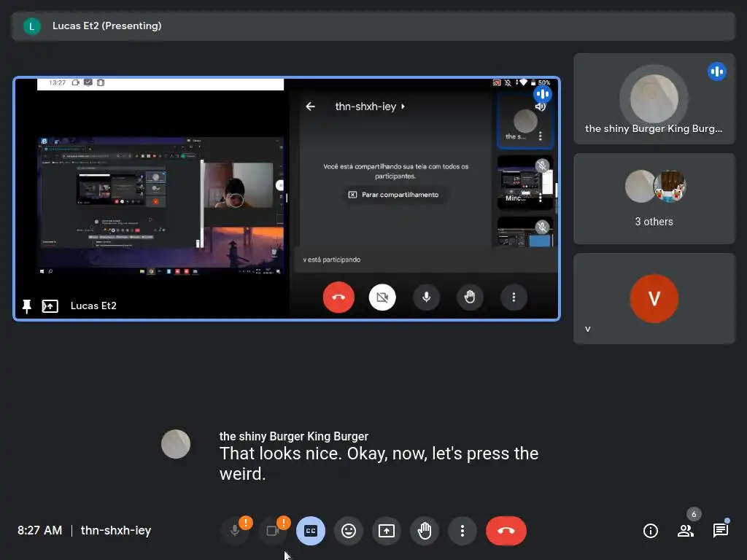Click Lucas Et2 (Presenting) header bar
This screenshot has height=560, width=747.
(373, 26)
